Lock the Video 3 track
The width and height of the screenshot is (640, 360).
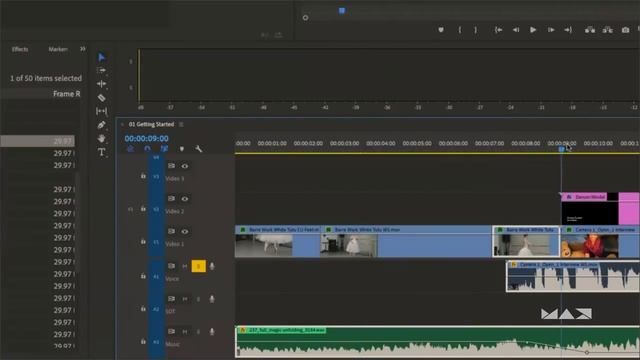coord(143,176)
